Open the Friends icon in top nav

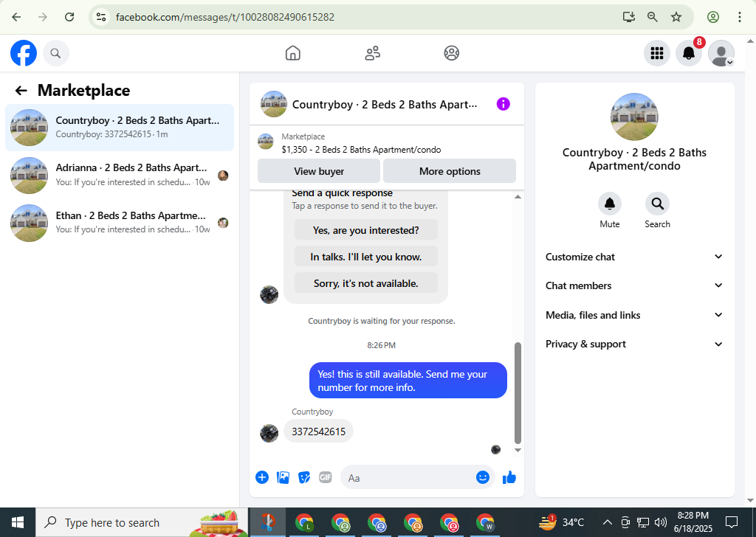tap(372, 53)
